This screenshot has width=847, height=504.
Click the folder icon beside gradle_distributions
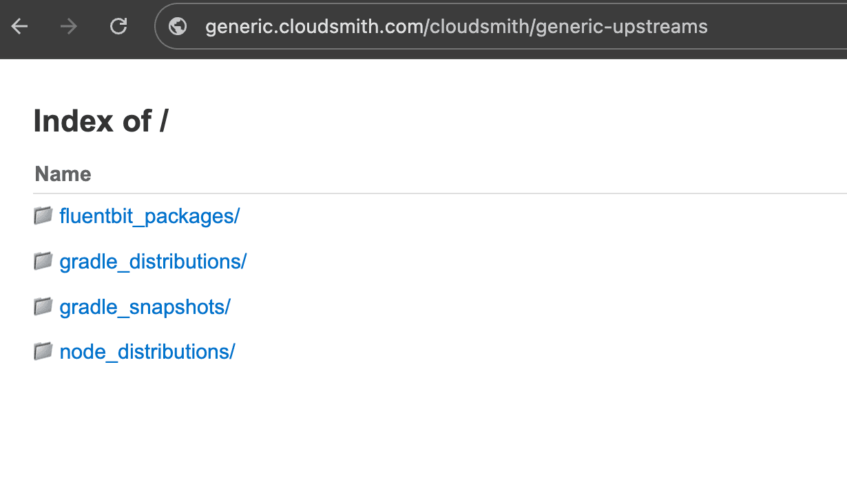pyautogui.click(x=43, y=261)
